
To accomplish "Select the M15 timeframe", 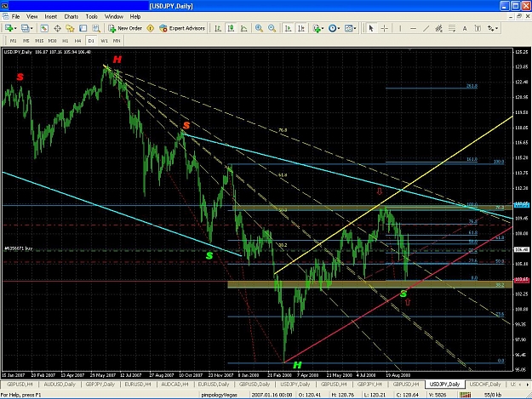I will [39, 41].
